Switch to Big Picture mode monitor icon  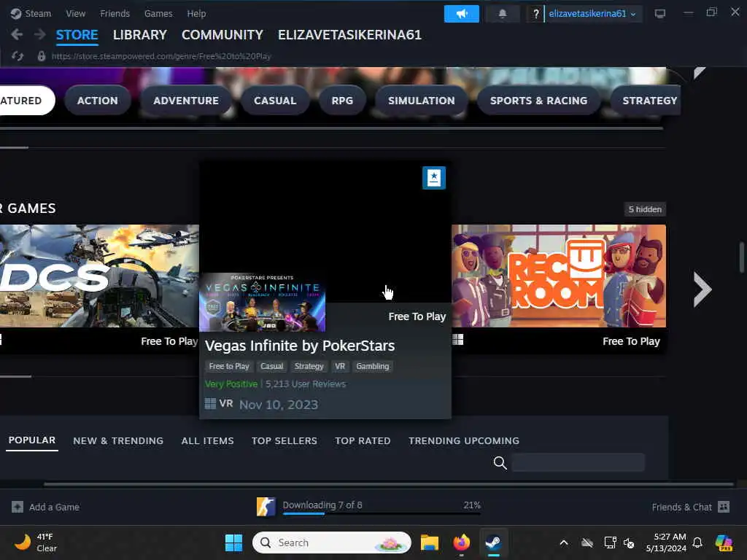click(x=659, y=13)
